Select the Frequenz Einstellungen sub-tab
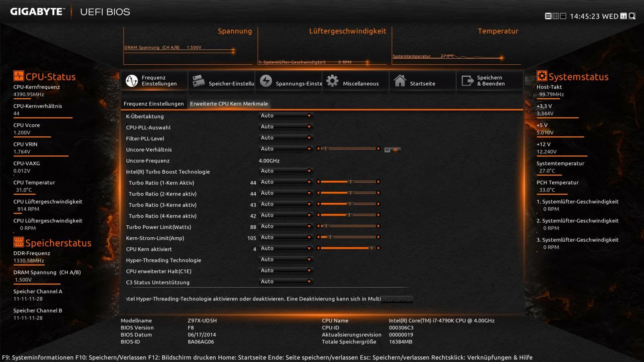Screen dimensions: 644x362 pos(154,104)
